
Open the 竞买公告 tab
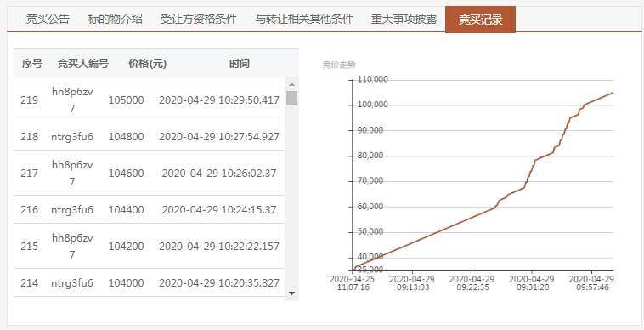point(48,19)
